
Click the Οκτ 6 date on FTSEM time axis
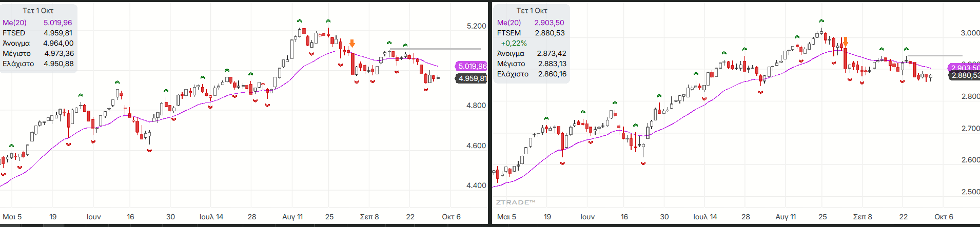pyautogui.click(x=944, y=217)
